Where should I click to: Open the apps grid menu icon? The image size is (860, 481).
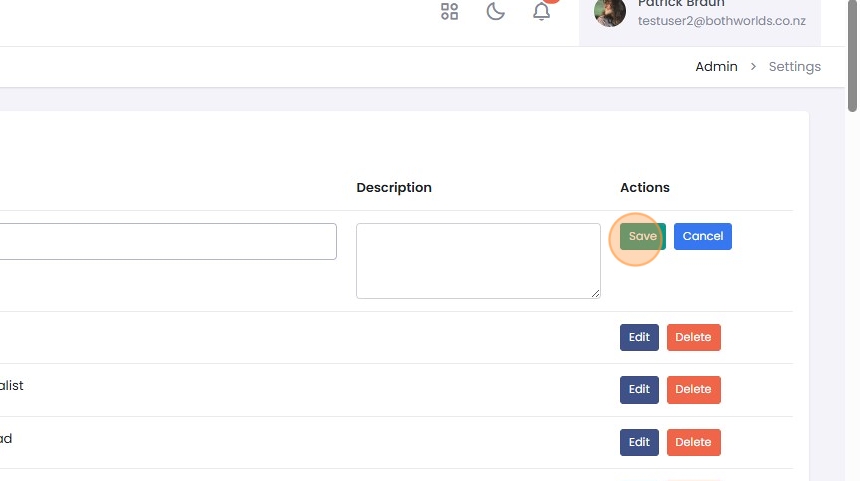click(x=449, y=12)
